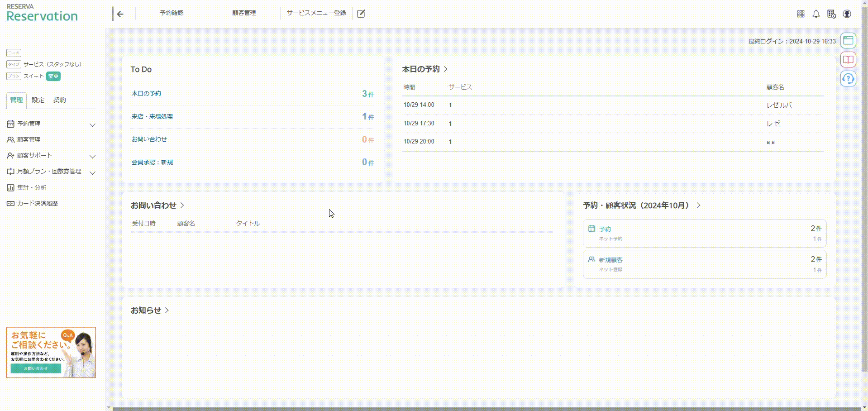868x411 pixels.
Task: Open 来店・来場処理 To Do link
Action: coord(152,116)
